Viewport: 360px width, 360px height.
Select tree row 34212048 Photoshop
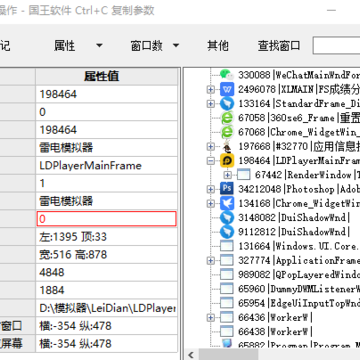pos(299,189)
